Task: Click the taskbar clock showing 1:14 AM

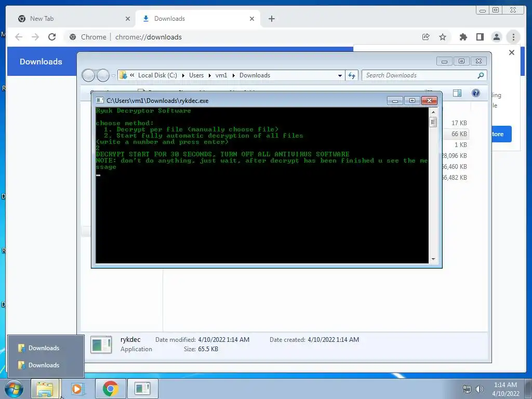Action: coord(506,389)
